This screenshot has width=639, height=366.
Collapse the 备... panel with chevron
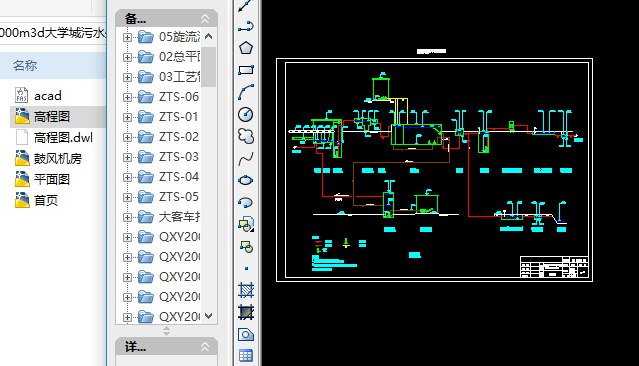pyautogui.click(x=205, y=19)
